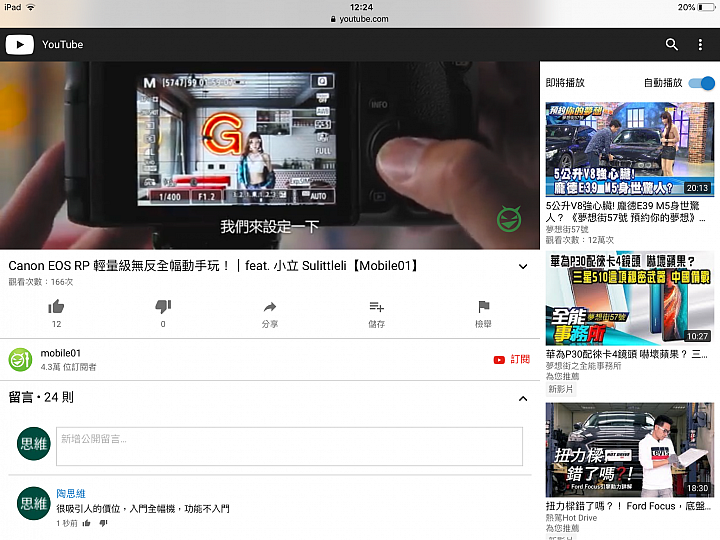Click the 夢想街之全能事務所 channel name
720x540 pixels.
pyautogui.click(x=583, y=366)
